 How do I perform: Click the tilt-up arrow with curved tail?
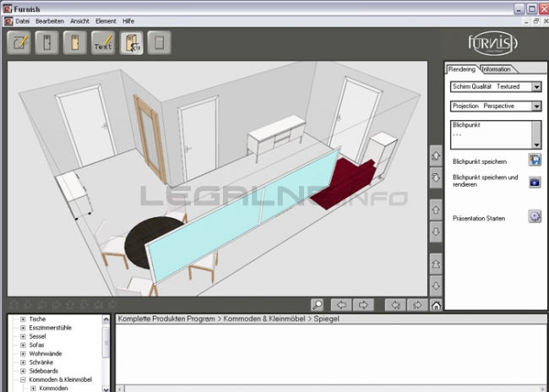click(436, 156)
